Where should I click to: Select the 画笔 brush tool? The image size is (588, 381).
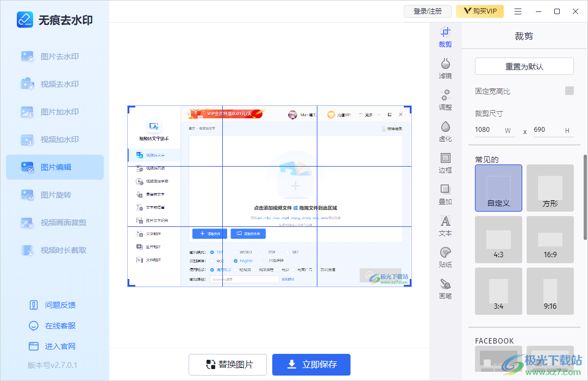point(445,289)
